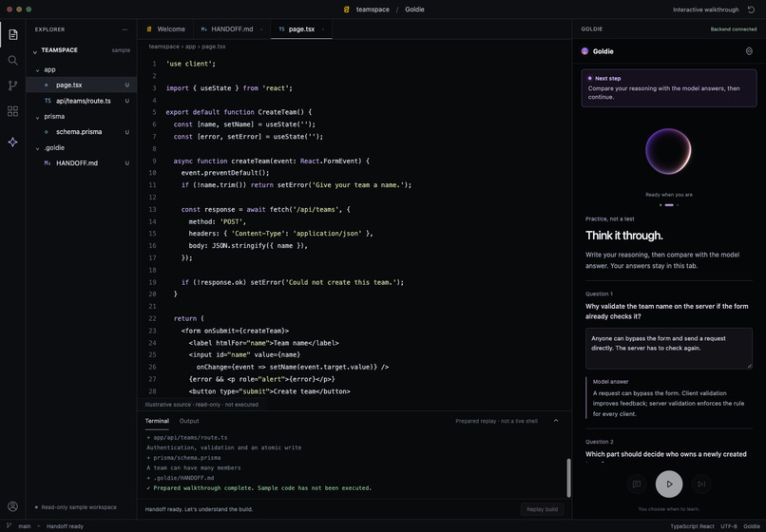The image size is (766, 532).
Task: Click 'TypeScript React' language mode
Action: tap(692, 526)
